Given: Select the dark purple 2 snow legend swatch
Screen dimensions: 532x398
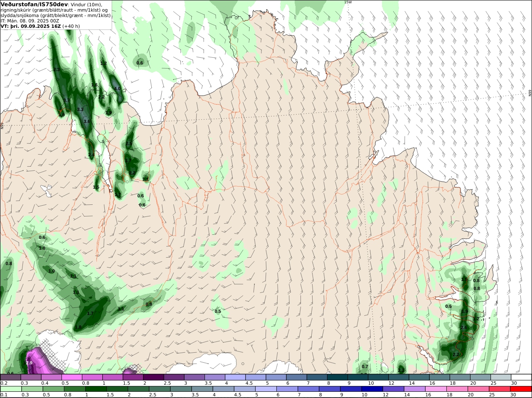Looking at the screenshot, I should [153, 377].
